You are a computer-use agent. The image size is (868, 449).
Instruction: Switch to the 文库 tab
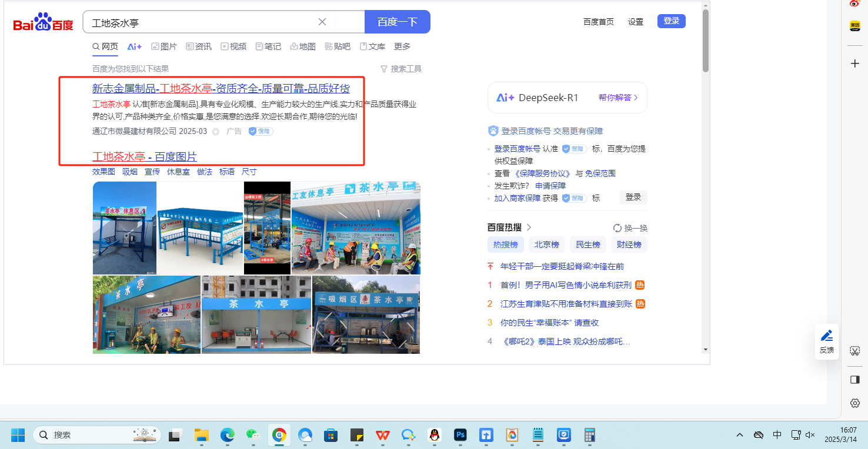click(372, 46)
